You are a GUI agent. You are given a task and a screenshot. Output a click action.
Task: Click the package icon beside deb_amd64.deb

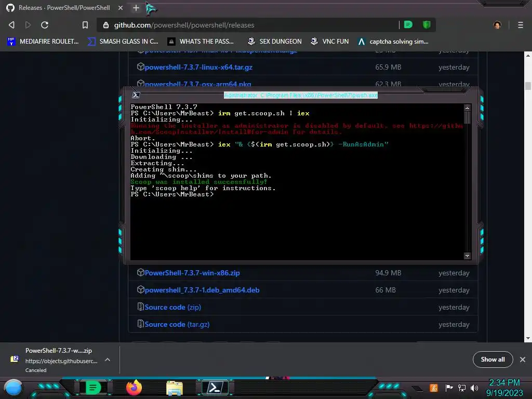(x=140, y=289)
